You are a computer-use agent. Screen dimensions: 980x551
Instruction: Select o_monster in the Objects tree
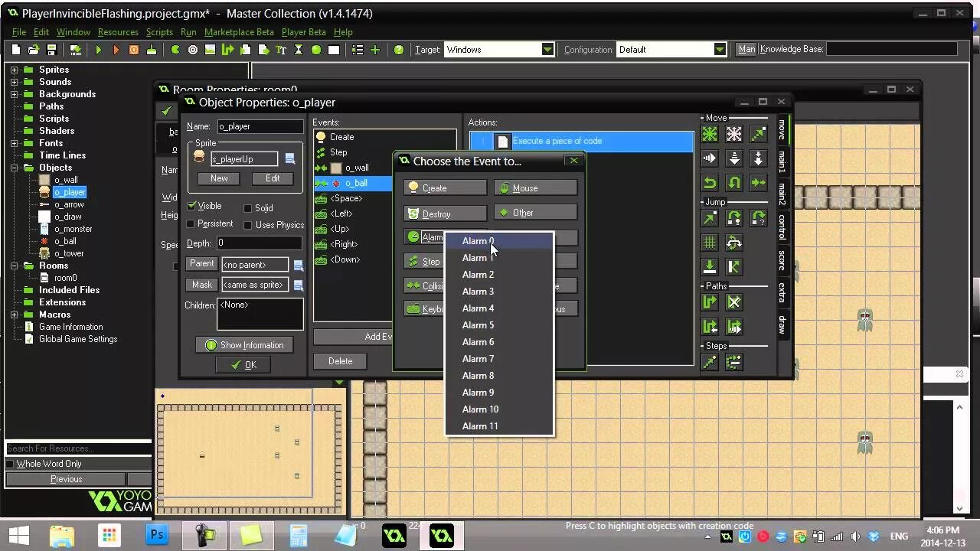coord(73,229)
